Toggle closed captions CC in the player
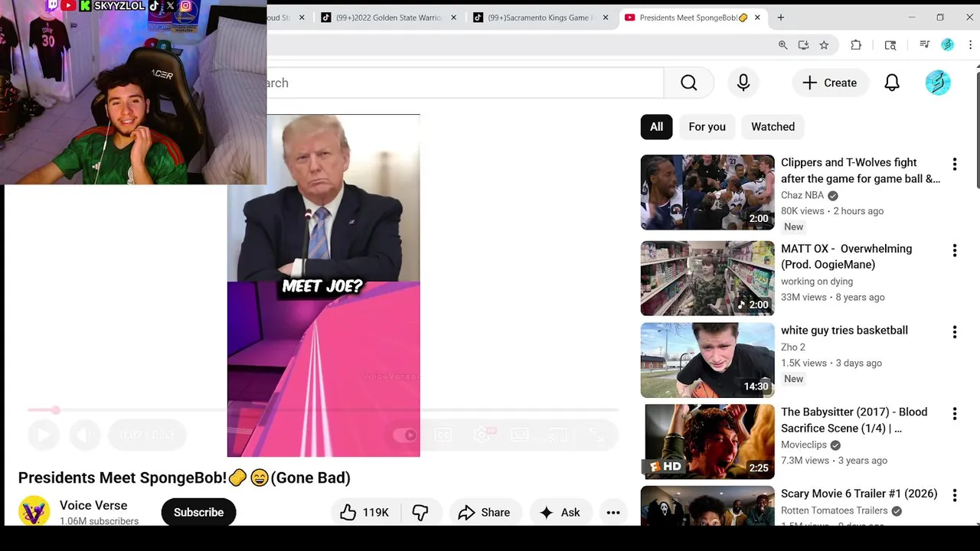980x551 pixels. click(443, 435)
